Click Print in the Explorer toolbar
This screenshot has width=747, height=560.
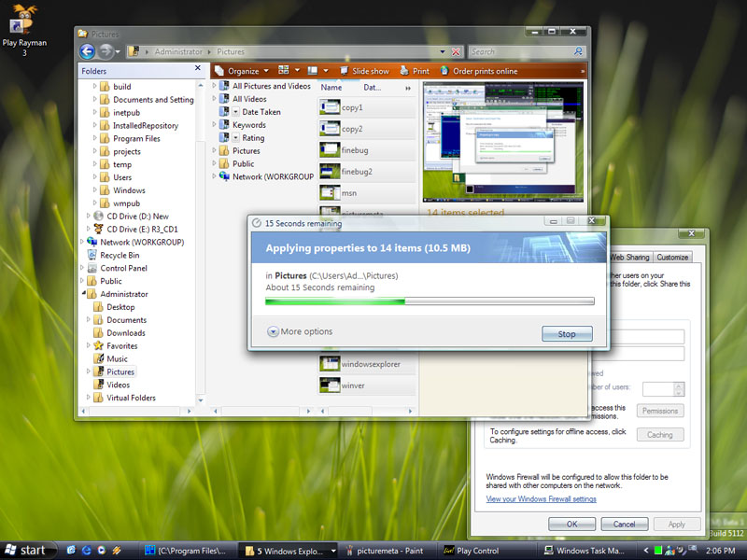415,71
